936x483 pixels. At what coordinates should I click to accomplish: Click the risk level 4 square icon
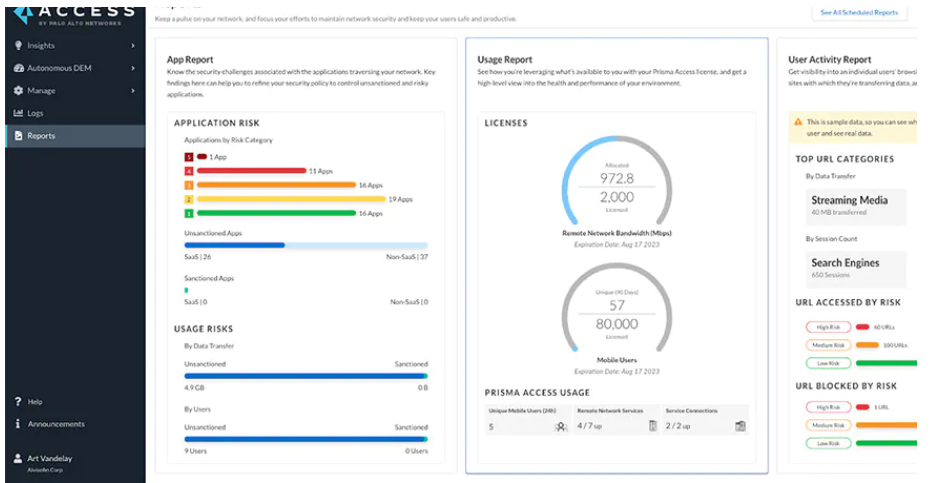(189, 171)
